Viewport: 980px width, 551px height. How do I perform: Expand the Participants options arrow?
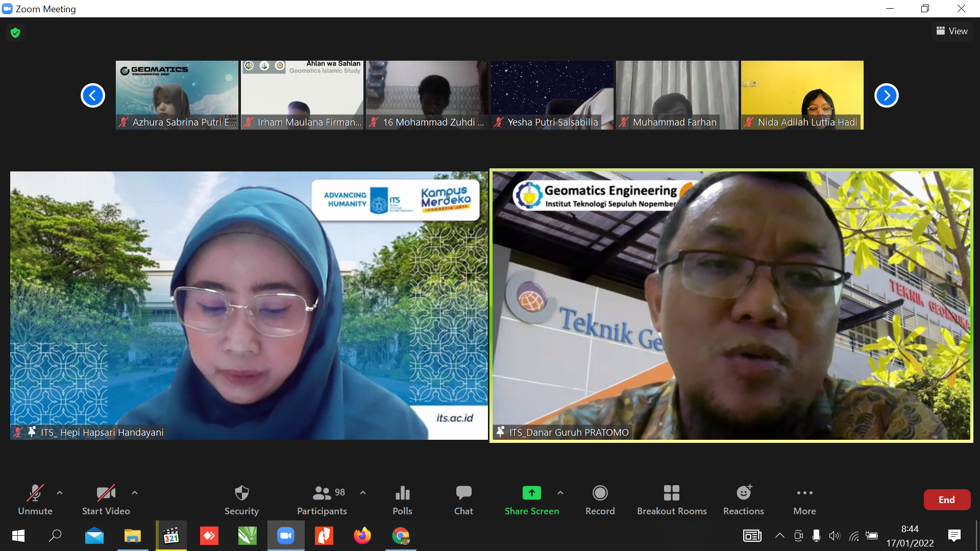tap(363, 493)
